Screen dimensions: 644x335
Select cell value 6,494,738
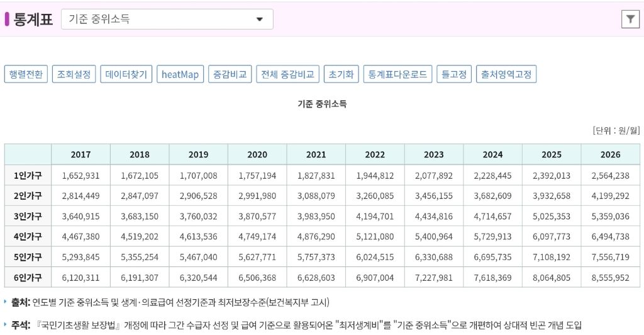coord(610,236)
